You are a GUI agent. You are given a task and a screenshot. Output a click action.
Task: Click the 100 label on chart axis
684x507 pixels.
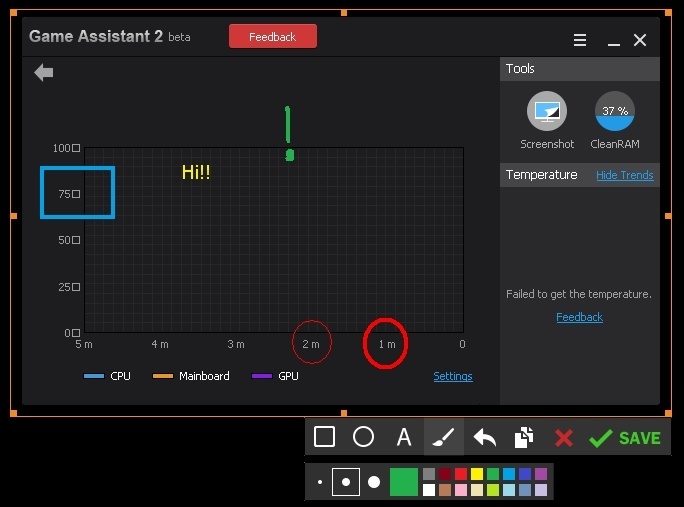coord(66,148)
